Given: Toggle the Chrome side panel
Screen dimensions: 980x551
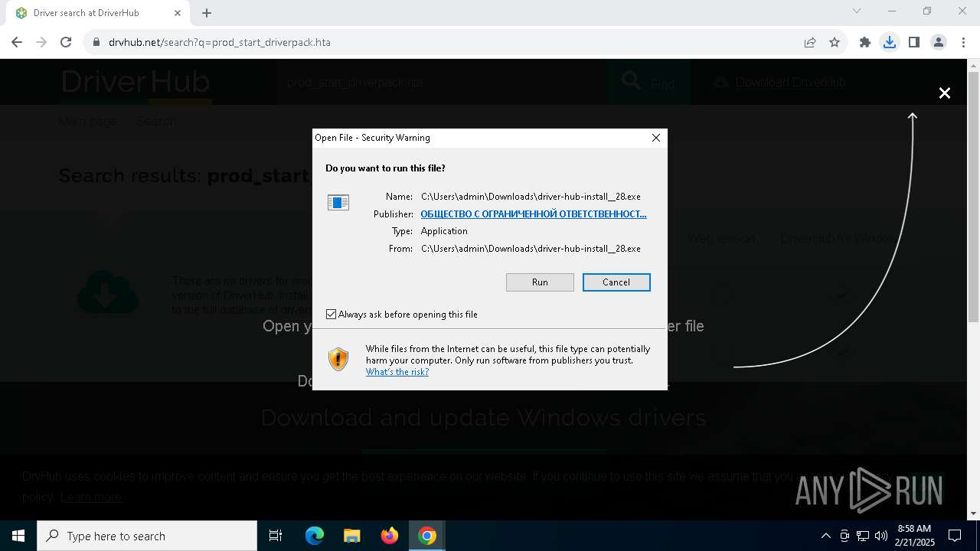Looking at the screenshot, I should (x=914, y=42).
